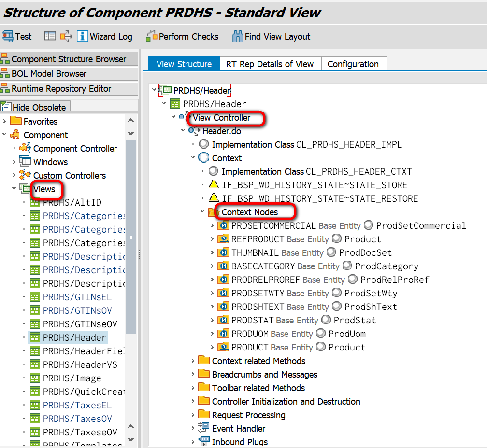
Task: Open the Wizard Log info icon
Action: (x=82, y=36)
